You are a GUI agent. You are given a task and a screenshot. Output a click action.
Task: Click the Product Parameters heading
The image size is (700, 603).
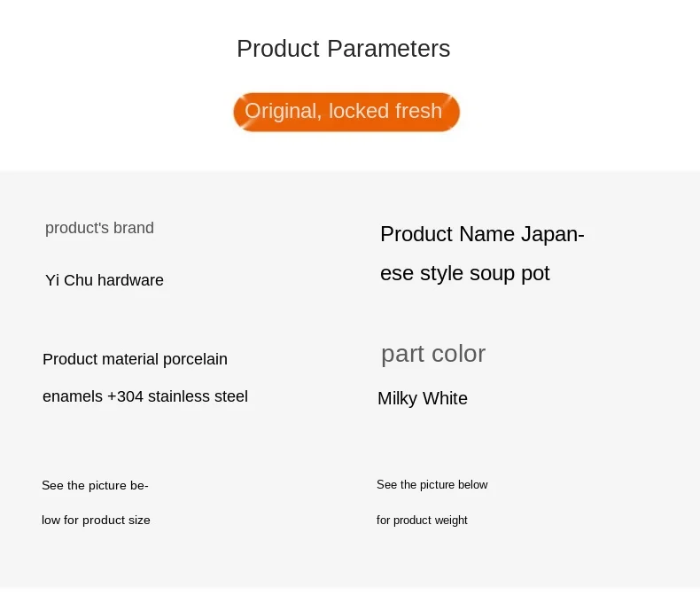click(x=343, y=49)
